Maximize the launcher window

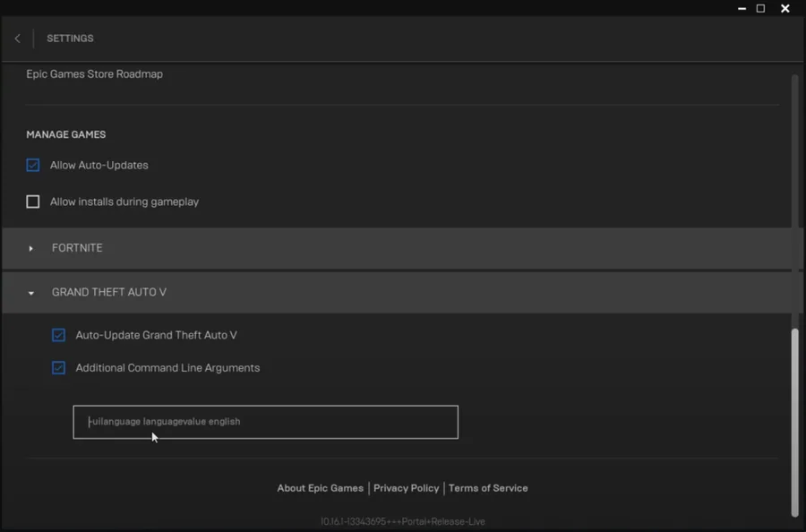click(760, 8)
